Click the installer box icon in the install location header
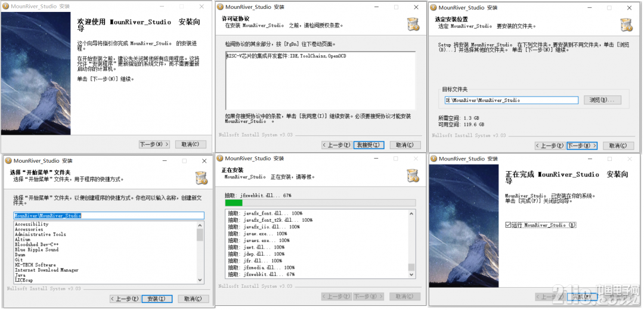The width and height of the screenshot is (644, 310). tap(626, 24)
